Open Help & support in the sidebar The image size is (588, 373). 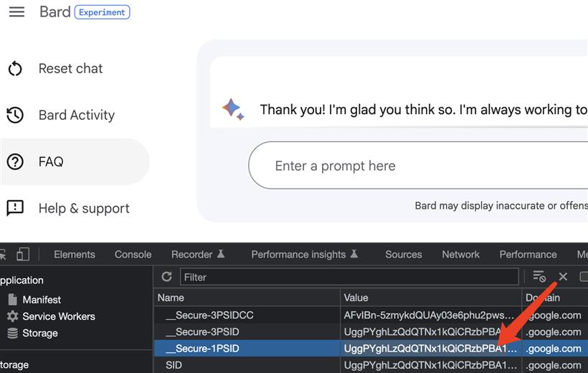point(84,208)
